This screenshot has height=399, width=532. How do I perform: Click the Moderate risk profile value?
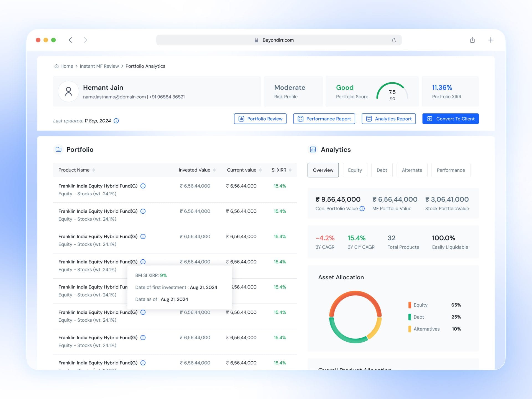point(290,88)
